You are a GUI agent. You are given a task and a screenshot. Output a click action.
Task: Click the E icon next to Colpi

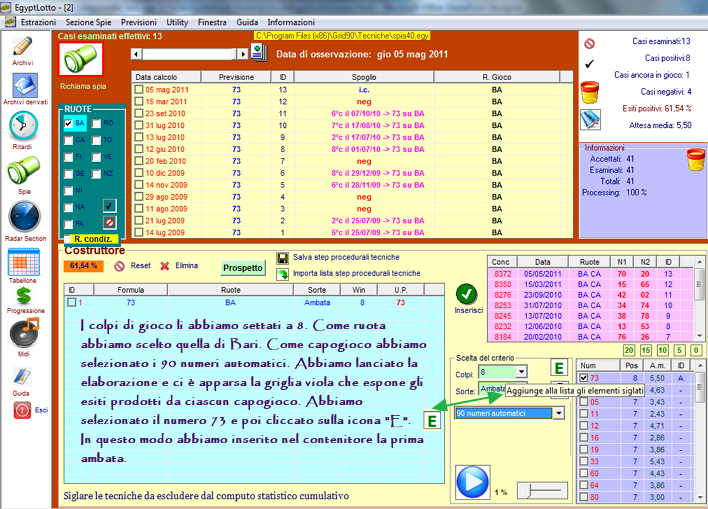coord(559,369)
